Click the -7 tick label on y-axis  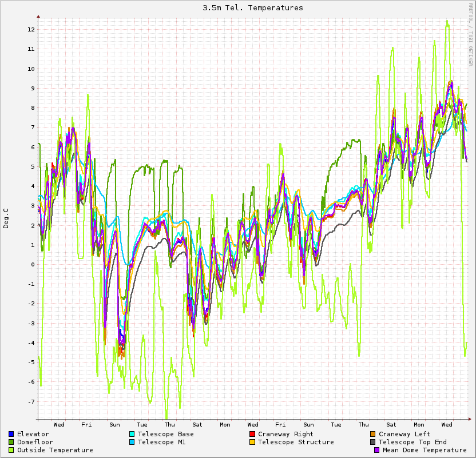pos(31,402)
